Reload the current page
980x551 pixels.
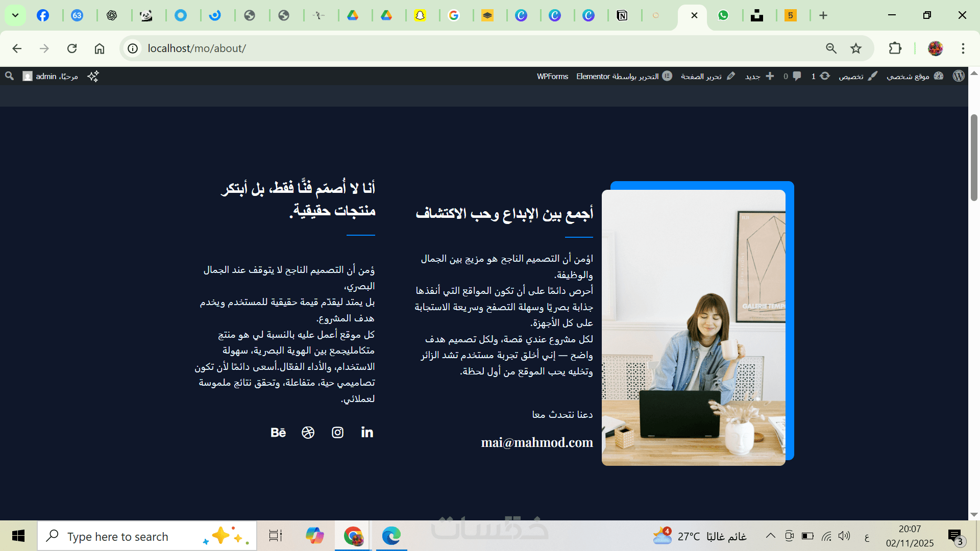(x=72, y=48)
